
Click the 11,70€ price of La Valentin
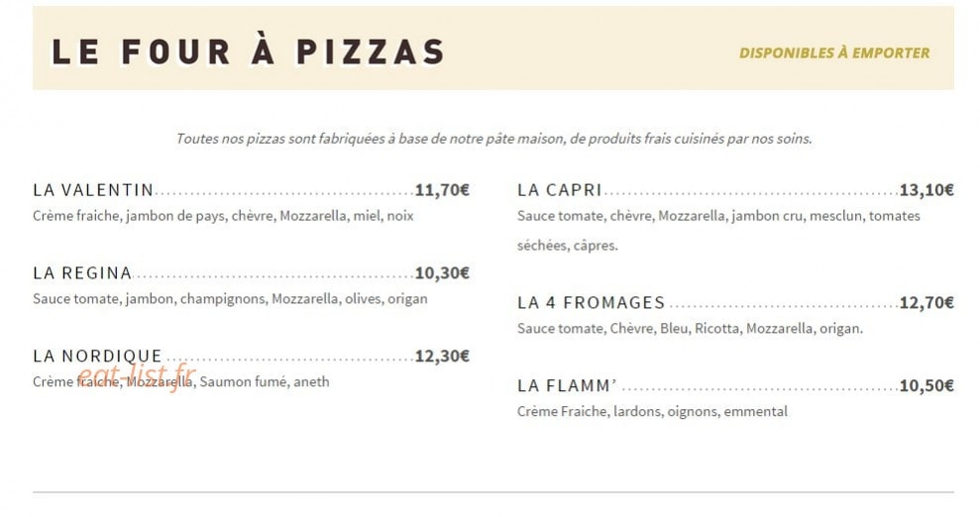click(x=442, y=190)
